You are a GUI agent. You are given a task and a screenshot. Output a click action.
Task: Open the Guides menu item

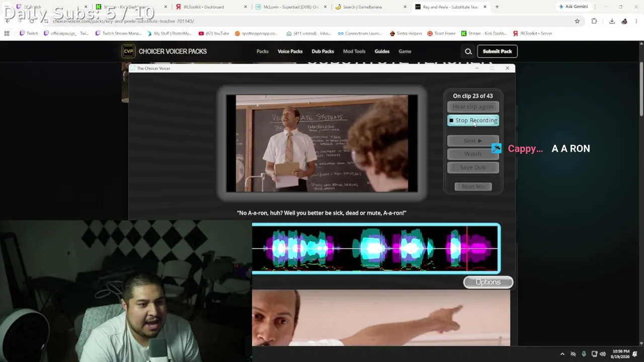tap(382, 51)
